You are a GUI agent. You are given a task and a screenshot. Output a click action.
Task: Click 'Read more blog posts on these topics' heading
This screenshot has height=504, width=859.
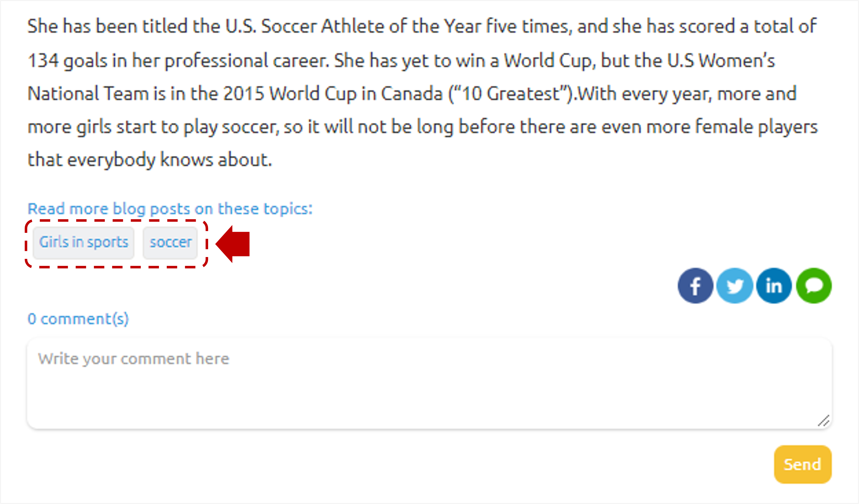pyautogui.click(x=170, y=209)
